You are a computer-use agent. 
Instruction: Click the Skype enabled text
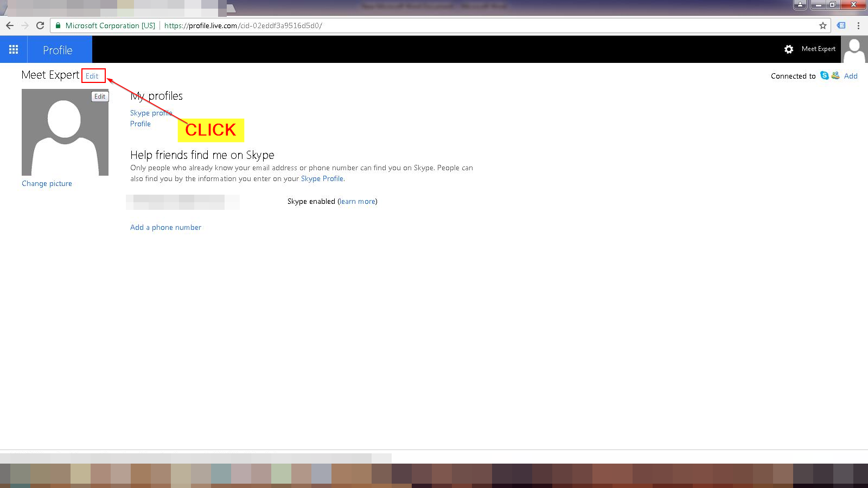point(311,201)
